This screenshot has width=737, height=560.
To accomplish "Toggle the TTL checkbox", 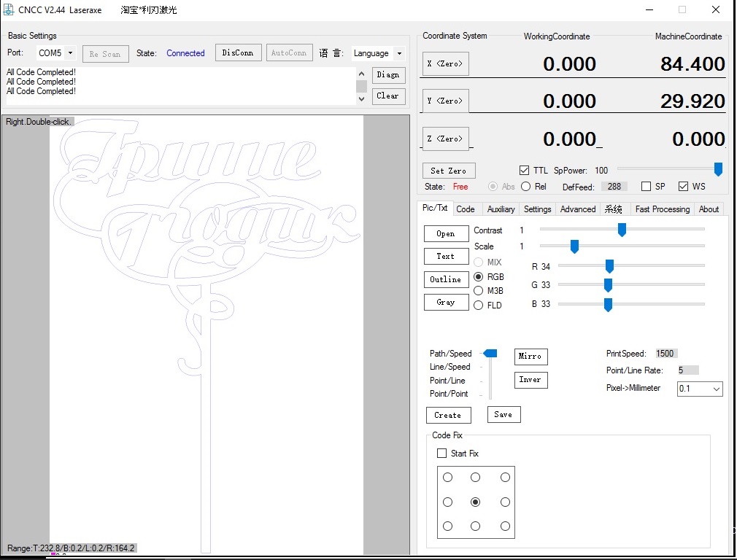I will click(x=524, y=170).
